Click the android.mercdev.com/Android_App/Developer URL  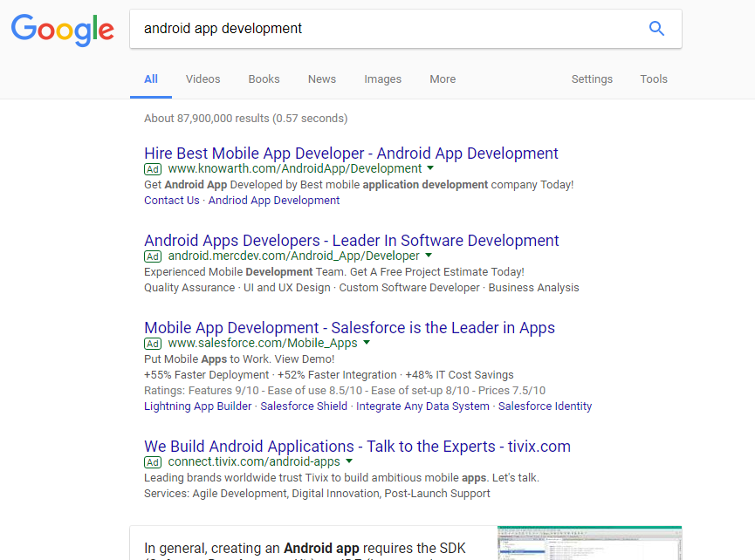click(x=294, y=256)
